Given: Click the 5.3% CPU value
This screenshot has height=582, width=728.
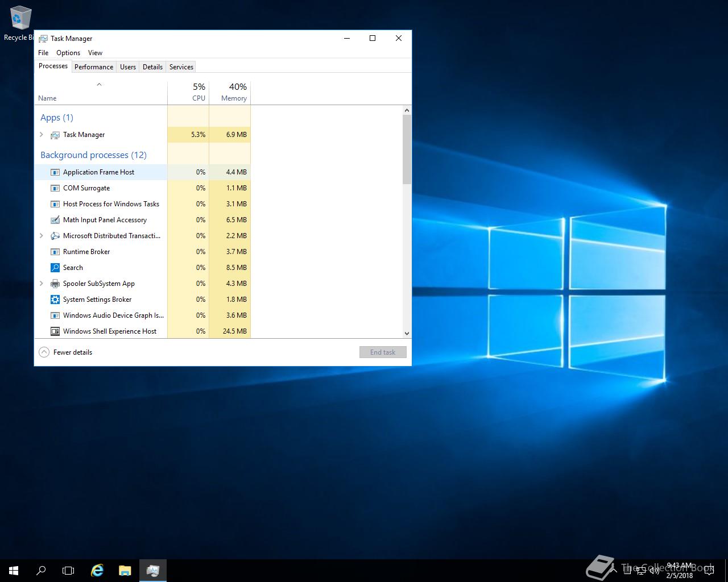Looking at the screenshot, I should (198, 135).
